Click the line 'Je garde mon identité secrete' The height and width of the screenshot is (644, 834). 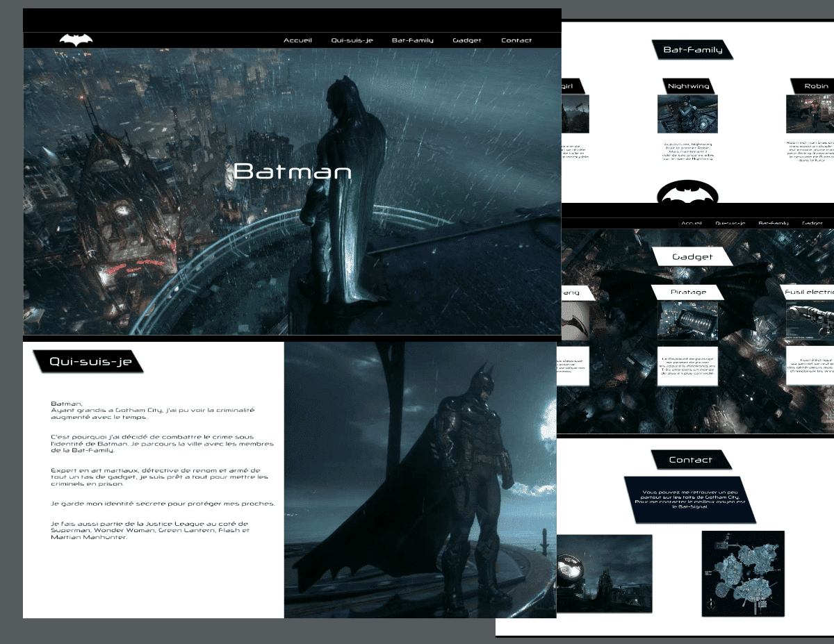(162, 504)
